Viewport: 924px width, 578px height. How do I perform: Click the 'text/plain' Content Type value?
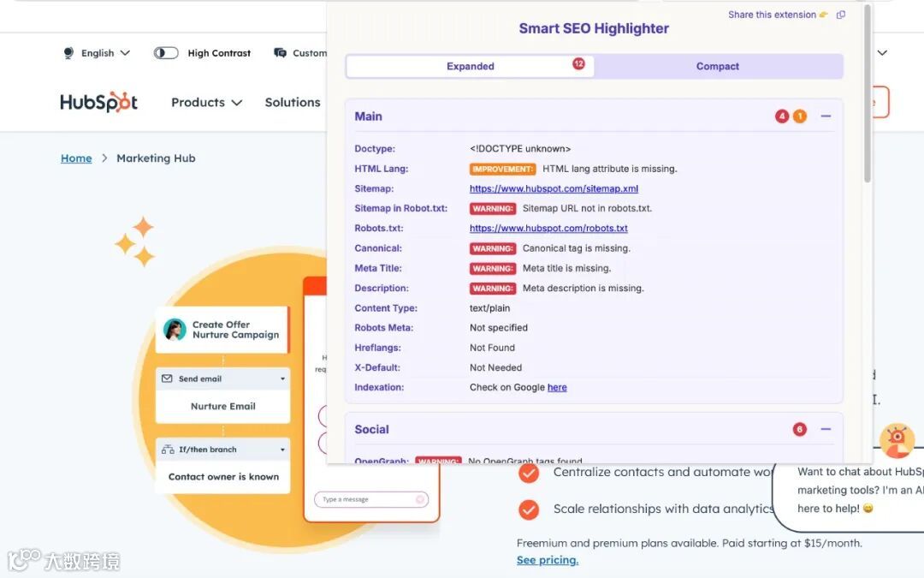489,308
